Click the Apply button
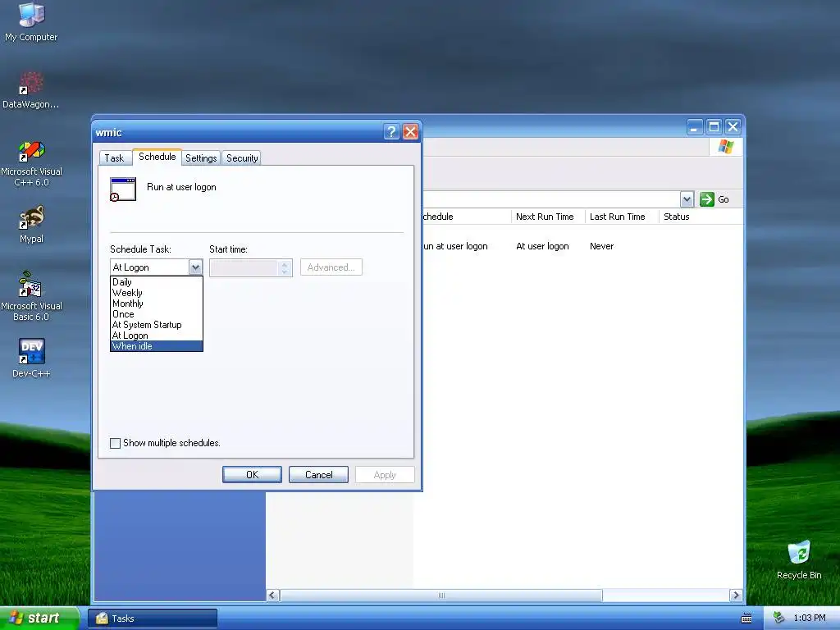This screenshot has width=840, height=630. coord(385,475)
